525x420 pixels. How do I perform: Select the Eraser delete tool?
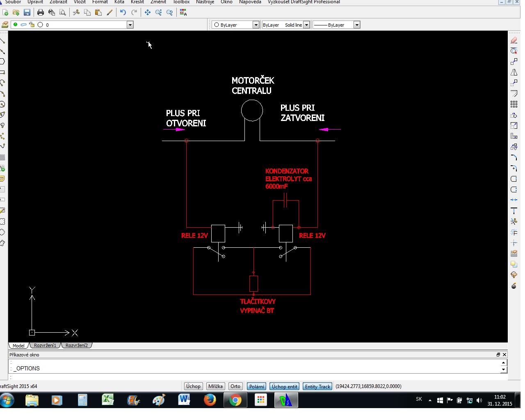pos(514,40)
